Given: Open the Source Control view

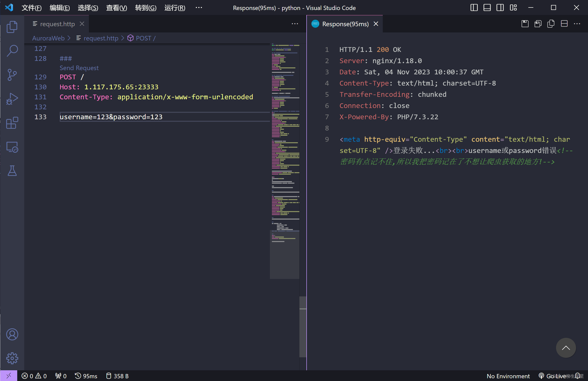Looking at the screenshot, I should pos(12,75).
